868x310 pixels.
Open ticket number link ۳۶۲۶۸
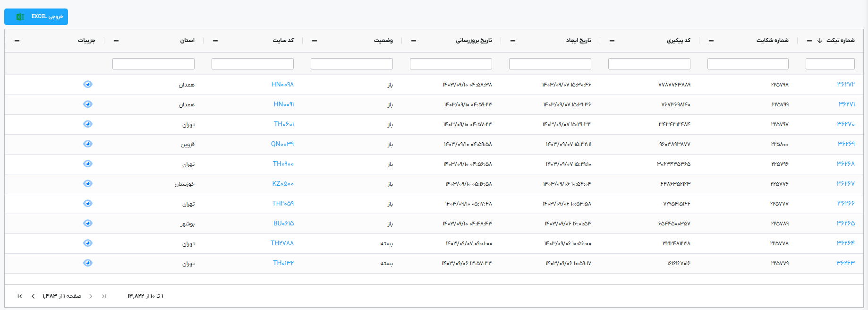click(x=845, y=164)
